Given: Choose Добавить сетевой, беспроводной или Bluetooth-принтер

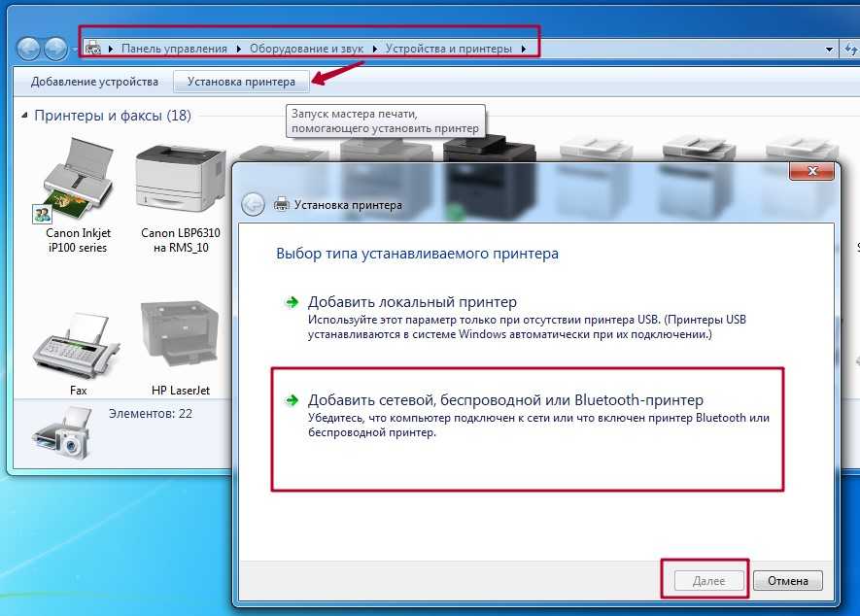Looking at the screenshot, I should (505, 399).
